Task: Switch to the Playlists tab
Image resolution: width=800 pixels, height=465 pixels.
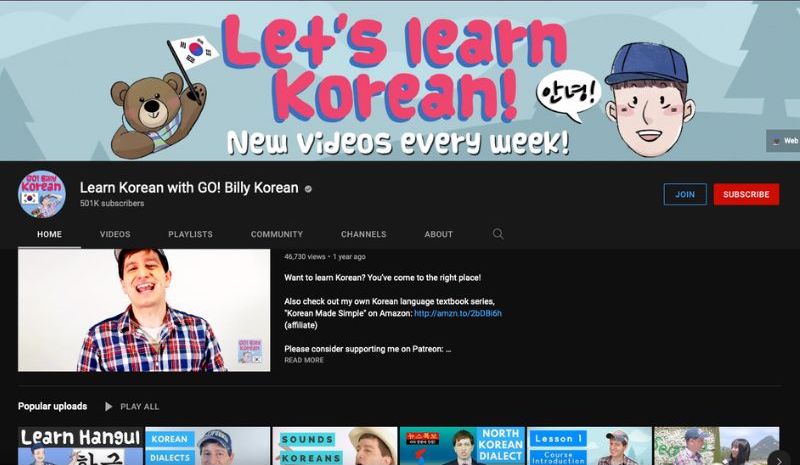Action: click(x=190, y=234)
